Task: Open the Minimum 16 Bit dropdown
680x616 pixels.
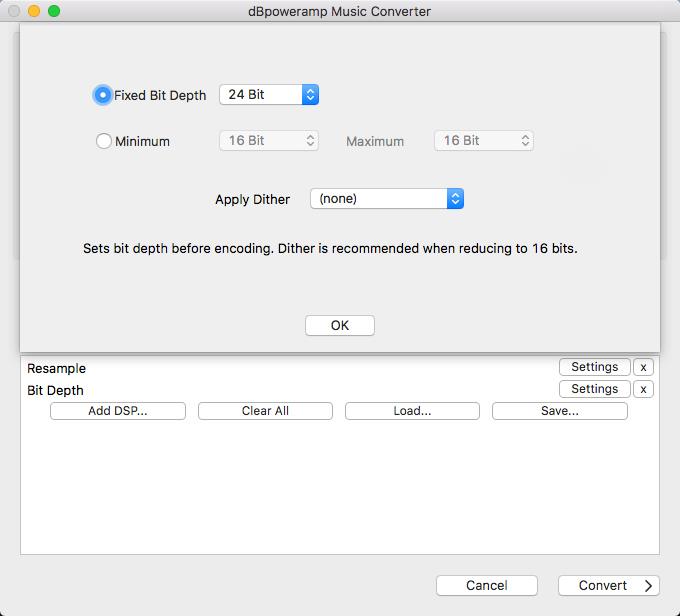Action: point(269,141)
